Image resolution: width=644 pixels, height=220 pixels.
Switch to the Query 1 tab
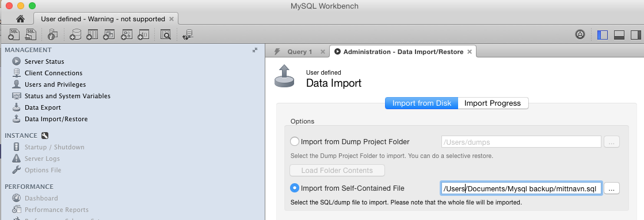point(299,52)
